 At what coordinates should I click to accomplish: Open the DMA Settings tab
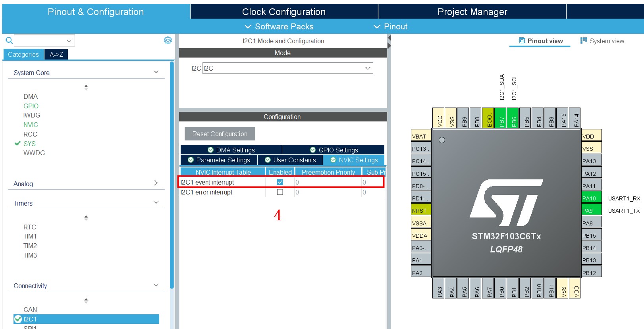coord(231,150)
